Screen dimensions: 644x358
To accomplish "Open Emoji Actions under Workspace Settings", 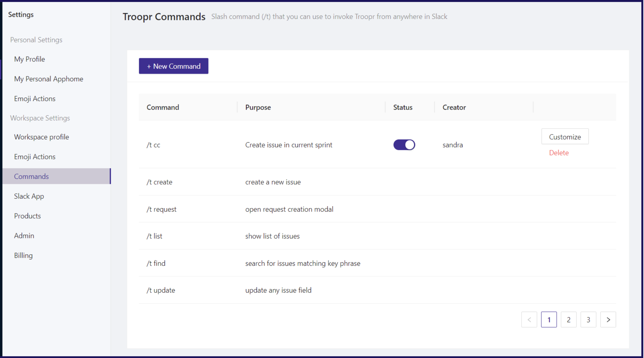I will (x=35, y=157).
